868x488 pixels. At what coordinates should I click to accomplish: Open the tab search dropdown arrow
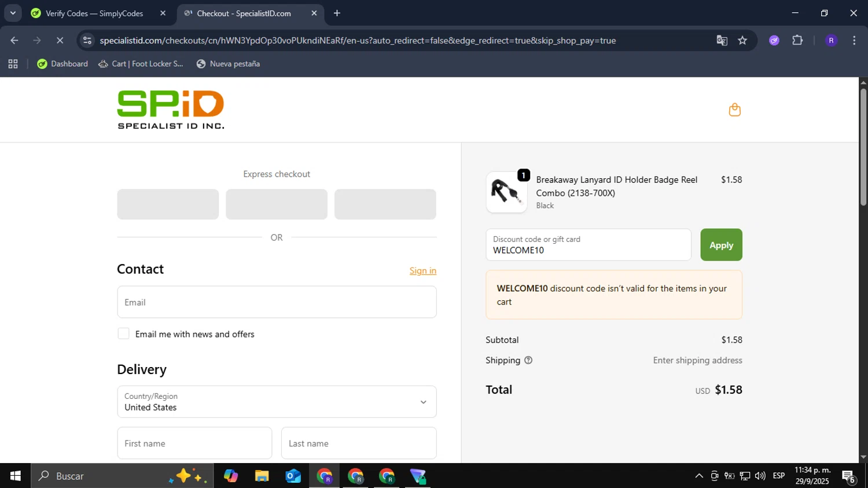[13, 13]
